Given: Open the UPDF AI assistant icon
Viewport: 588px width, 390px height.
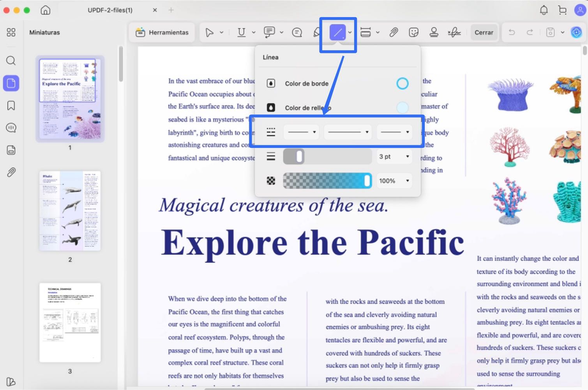Looking at the screenshot, I should click(576, 32).
